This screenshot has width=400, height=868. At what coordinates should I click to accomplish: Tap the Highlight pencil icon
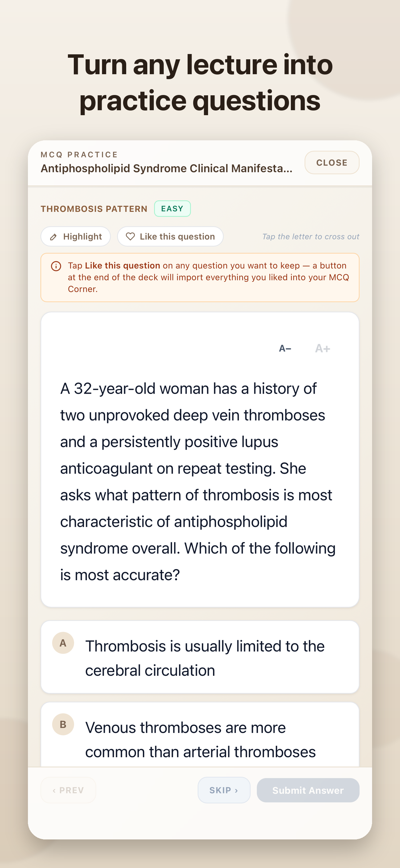coord(53,237)
